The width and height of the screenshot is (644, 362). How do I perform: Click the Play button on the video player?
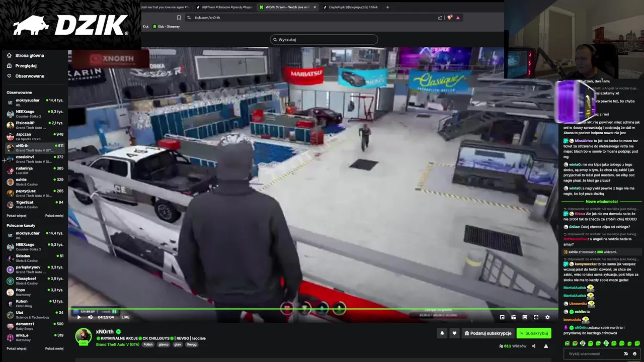tap(78, 317)
